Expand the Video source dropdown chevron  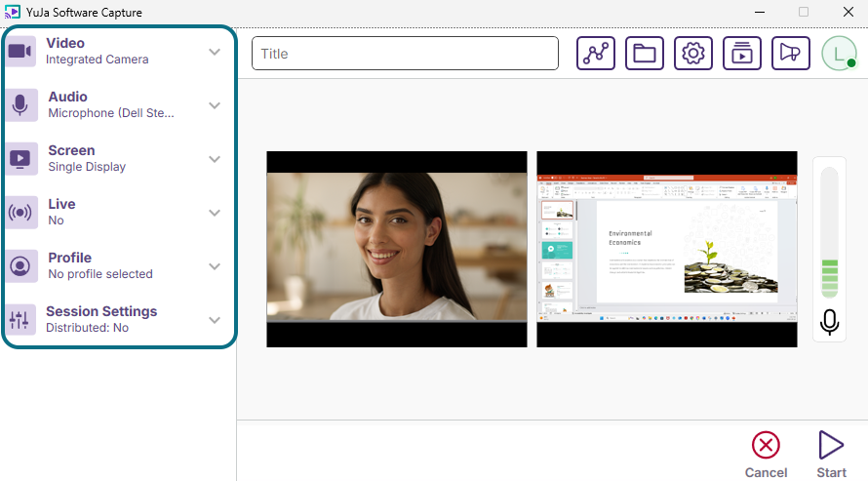coord(215,52)
